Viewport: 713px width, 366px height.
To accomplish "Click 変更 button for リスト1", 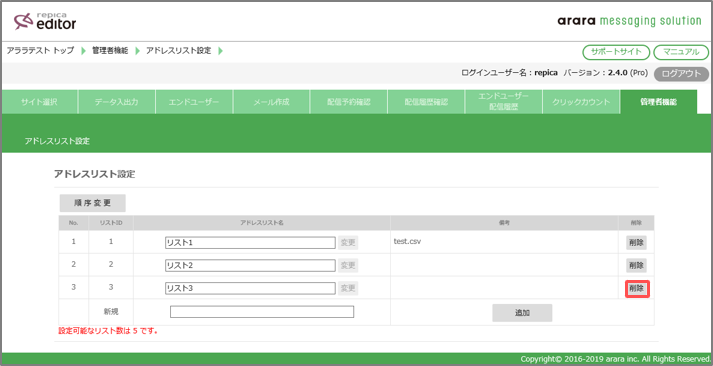I will [348, 243].
